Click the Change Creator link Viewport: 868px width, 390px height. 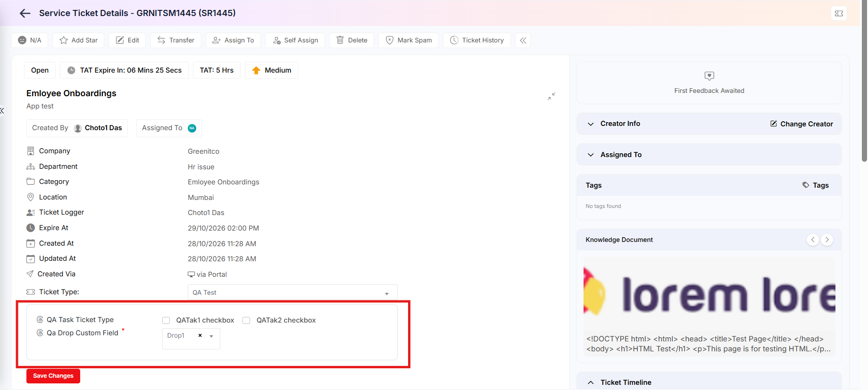pyautogui.click(x=801, y=124)
